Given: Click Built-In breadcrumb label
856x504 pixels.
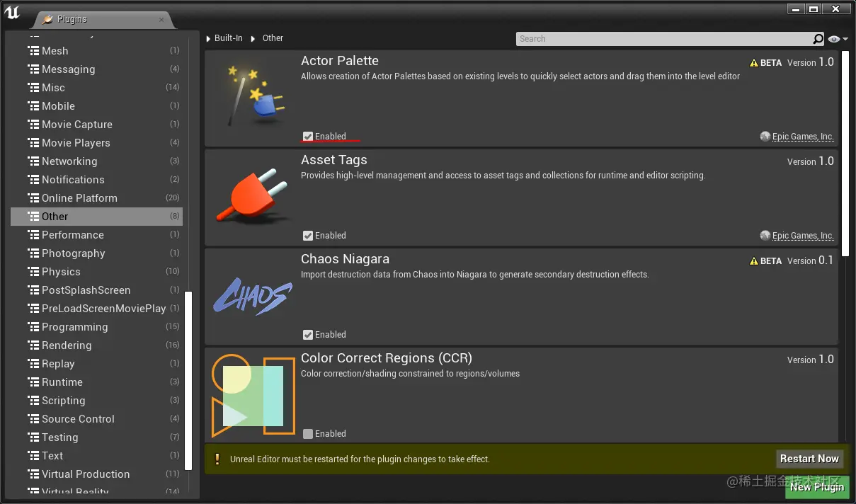Looking at the screenshot, I should (229, 38).
